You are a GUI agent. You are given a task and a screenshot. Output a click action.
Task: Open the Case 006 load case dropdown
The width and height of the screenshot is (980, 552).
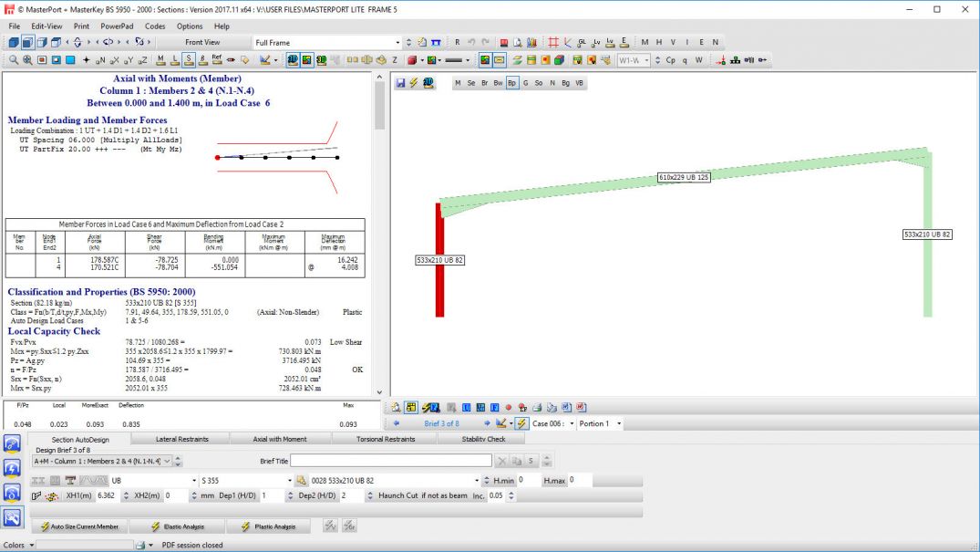572,423
